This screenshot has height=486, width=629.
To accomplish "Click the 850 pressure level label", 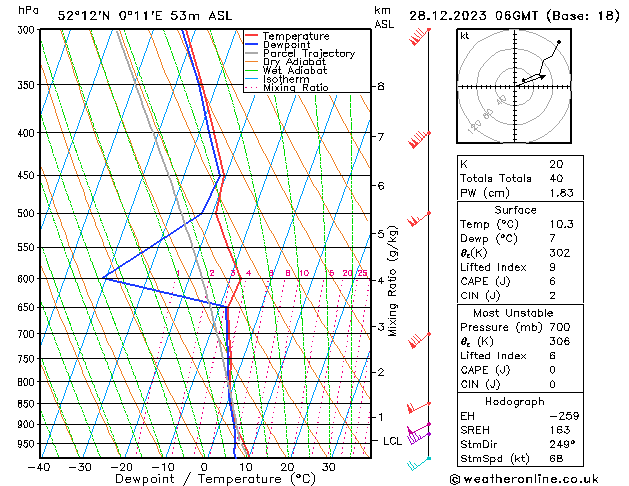I will tap(28, 404).
